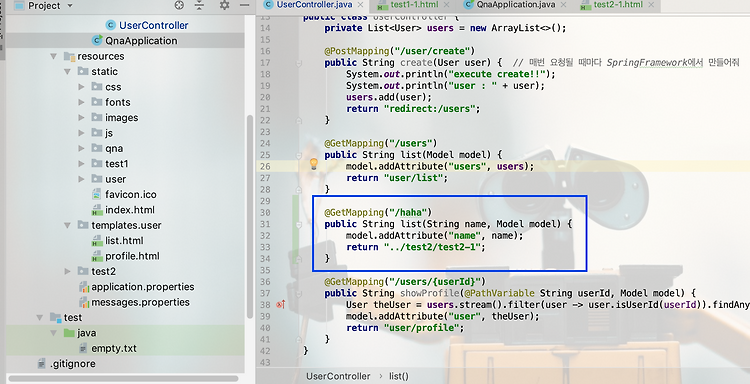Click the QnaApplication class icon in tree
Viewport: 750px width, 384px height.
click(97, 41)
